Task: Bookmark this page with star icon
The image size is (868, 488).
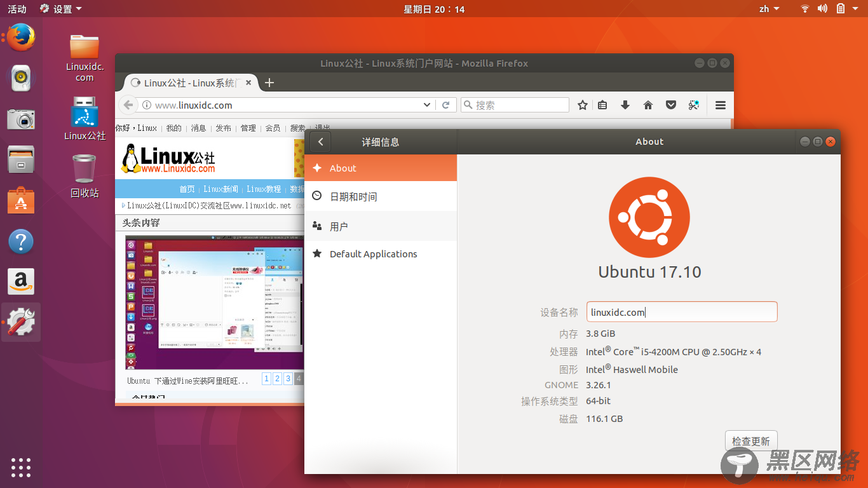Action: click(582, 105)
